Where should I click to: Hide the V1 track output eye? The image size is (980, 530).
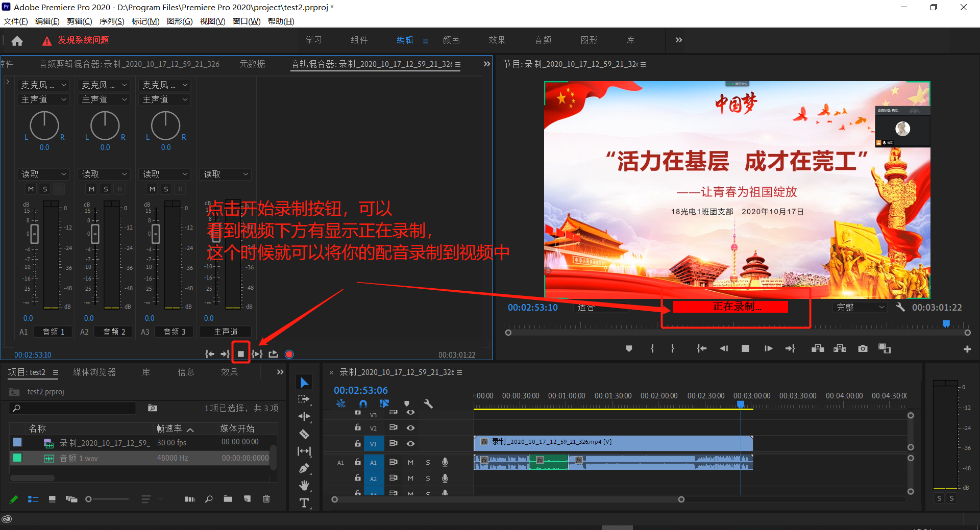[410, 444]
